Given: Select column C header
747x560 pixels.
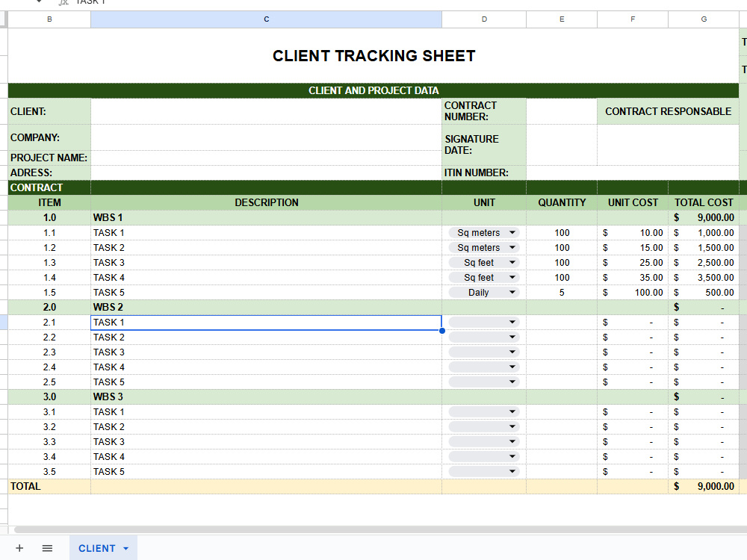Looking at the screenshot, I should [x=267, y=19].
